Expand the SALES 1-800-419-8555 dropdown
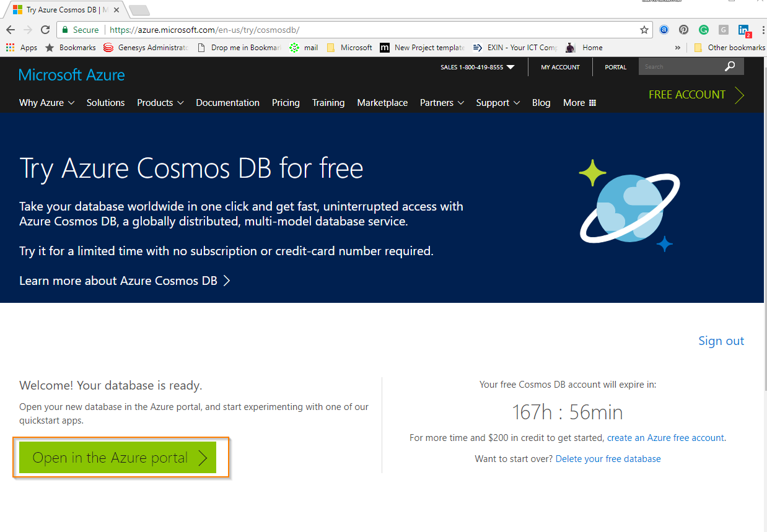Image resolution: width=767 pixels, height=532 pixels. [x=478, y=67]
